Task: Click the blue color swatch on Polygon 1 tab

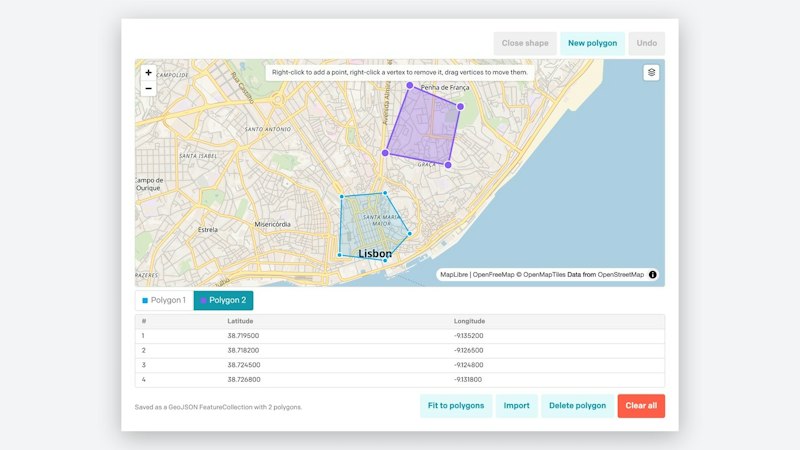Action: (145, 301)
